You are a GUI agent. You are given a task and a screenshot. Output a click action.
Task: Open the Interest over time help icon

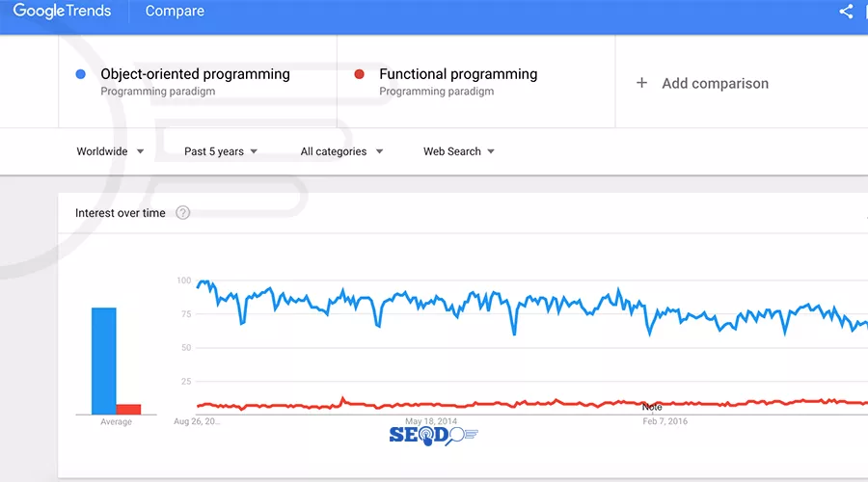pyautogui.click(x=182, y=213)
